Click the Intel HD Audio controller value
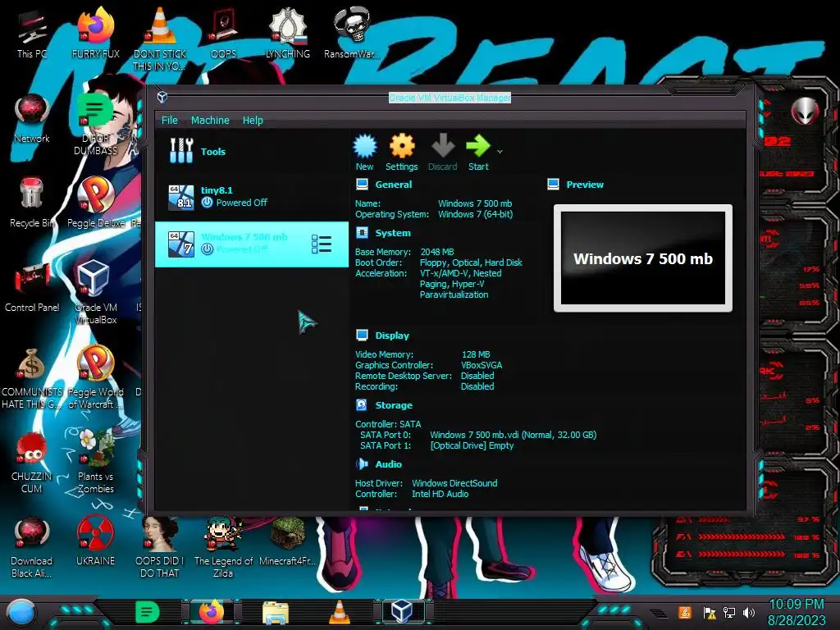Image resolution: width=840 pixels, height=630 pixels. (x=440, y=494)
